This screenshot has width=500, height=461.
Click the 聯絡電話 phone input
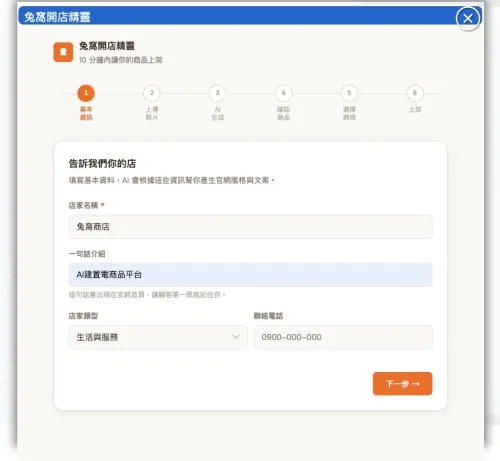tap(343, 337)
